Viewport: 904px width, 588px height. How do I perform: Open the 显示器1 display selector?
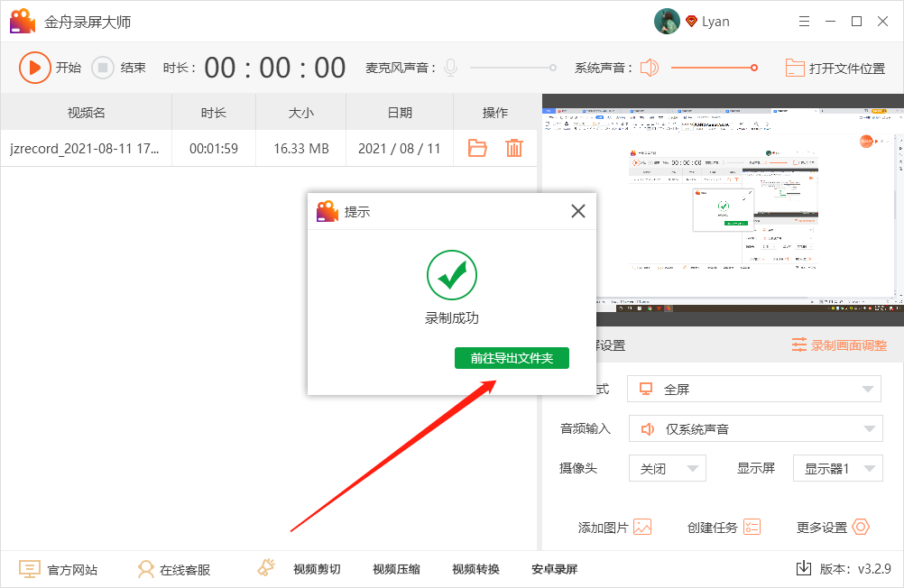point(837,468)
